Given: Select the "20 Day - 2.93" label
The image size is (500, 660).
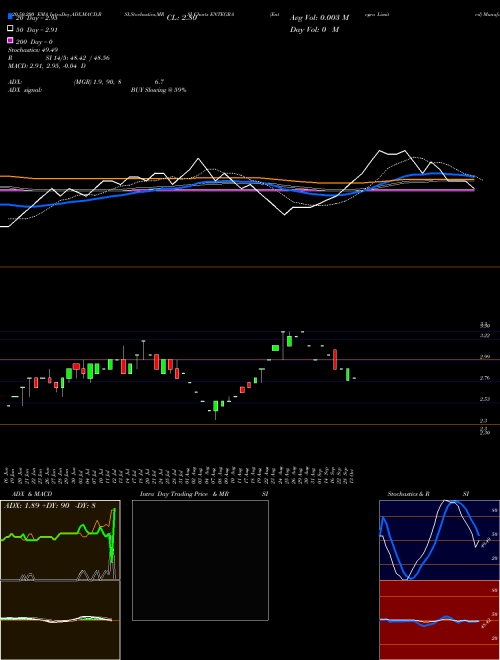Looking at the screenshot, I should tap(36, 18).
